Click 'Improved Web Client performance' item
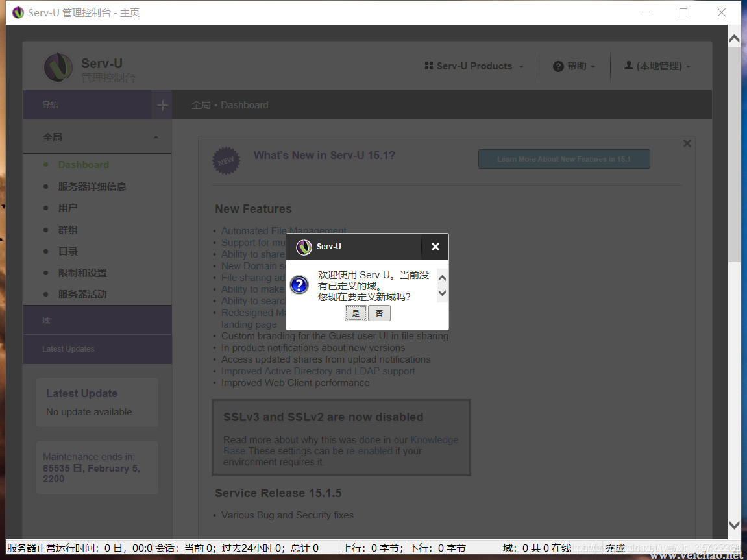This screenshot has width=747, height=560. coord(295,383)
